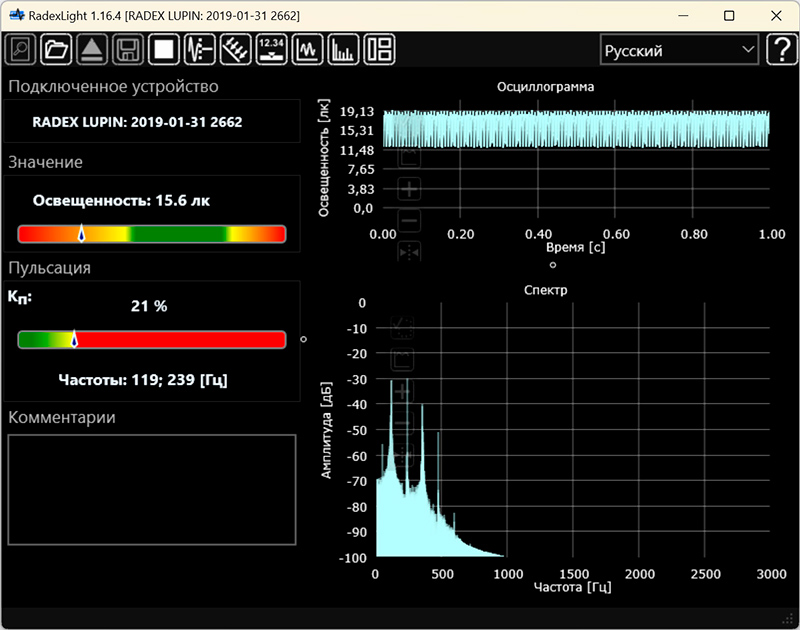Screen dimensions: 800x630
Task: Click the splitter dot below oscillogram chart
Action: coord(553,265)
